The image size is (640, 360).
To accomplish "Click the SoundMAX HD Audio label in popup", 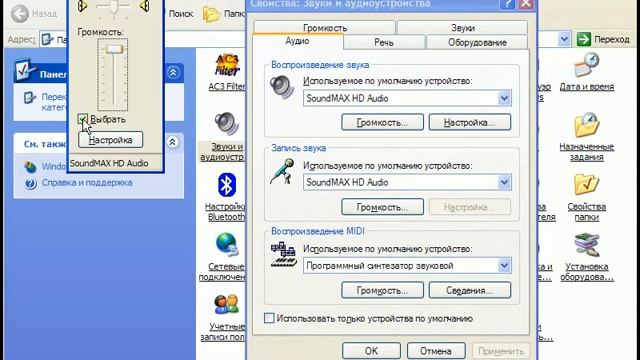I will click(x=109, y=163).
